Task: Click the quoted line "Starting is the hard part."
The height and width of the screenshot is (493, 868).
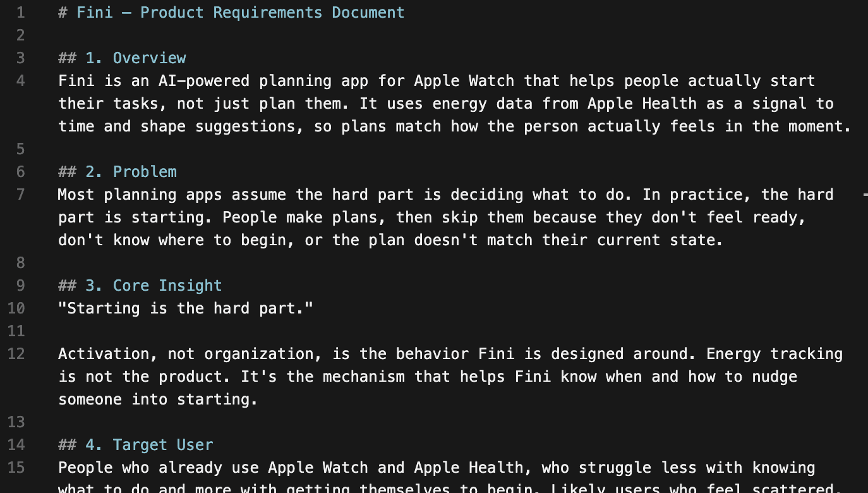Action: (x=186, y=308)
